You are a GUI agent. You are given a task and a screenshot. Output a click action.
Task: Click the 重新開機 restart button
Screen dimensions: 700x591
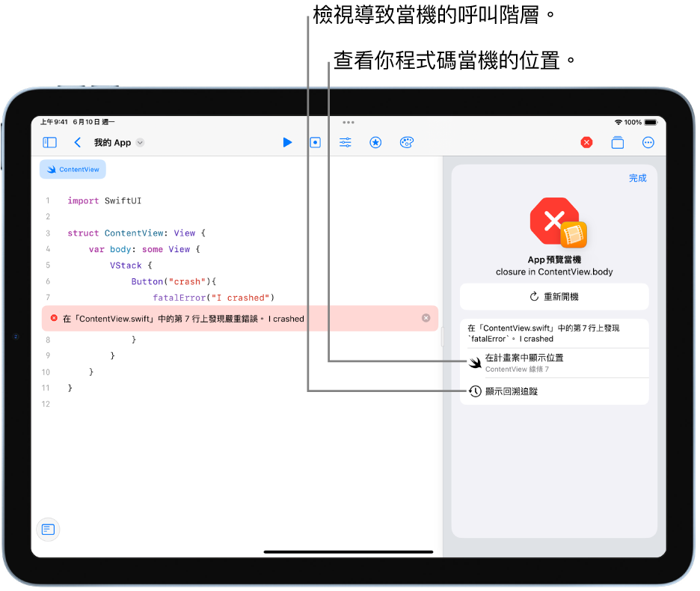coord(554,296)
